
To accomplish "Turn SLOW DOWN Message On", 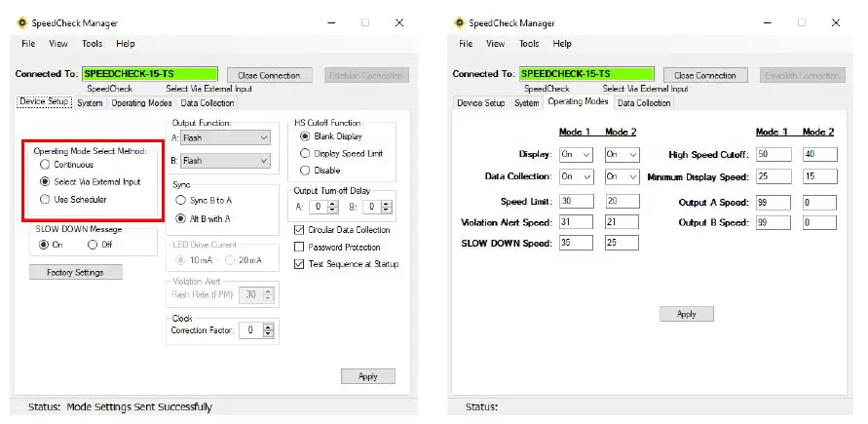I will [x=44, y=245].
